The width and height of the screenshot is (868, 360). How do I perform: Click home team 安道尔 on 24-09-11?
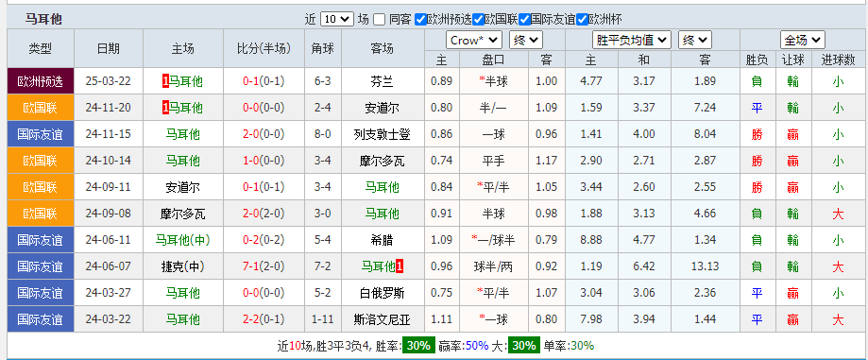coord(182,187)
